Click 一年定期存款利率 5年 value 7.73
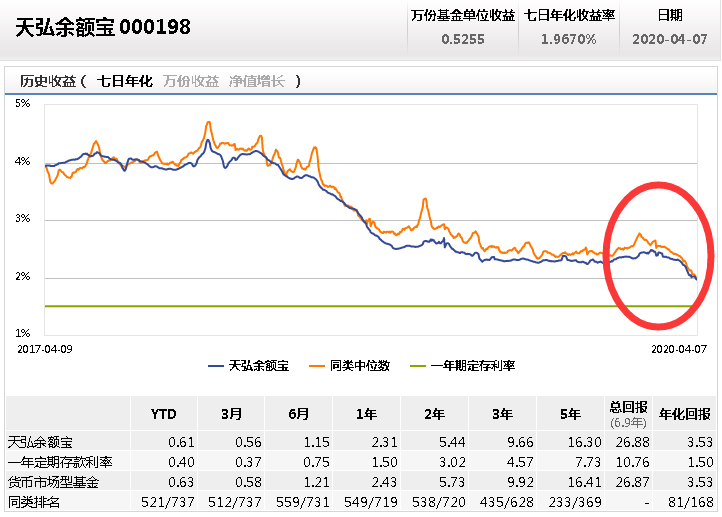 pyautogui.click(x=588, y=462)
